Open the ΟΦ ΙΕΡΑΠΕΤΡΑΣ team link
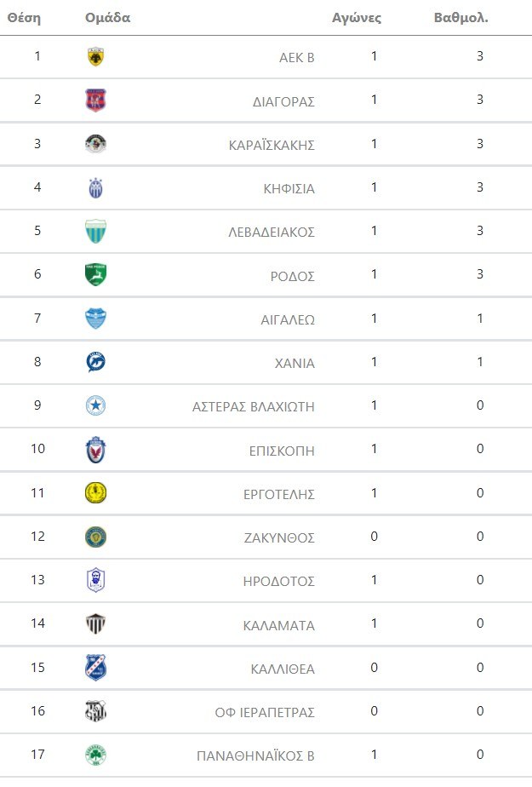This screenshot has width=532, height=787. (265, 712)
